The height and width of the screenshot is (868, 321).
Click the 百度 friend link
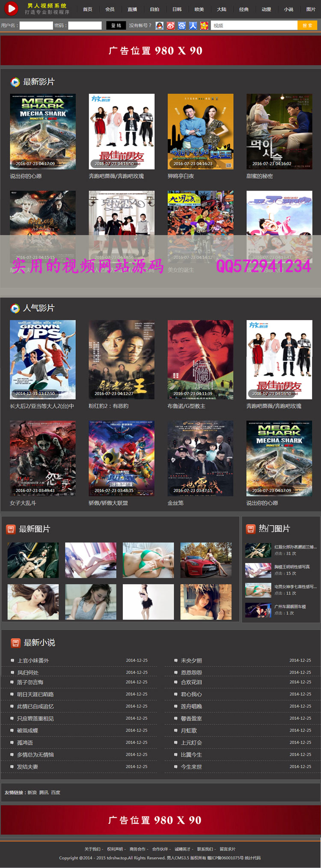pyautogui.click(x=56, y=793)
